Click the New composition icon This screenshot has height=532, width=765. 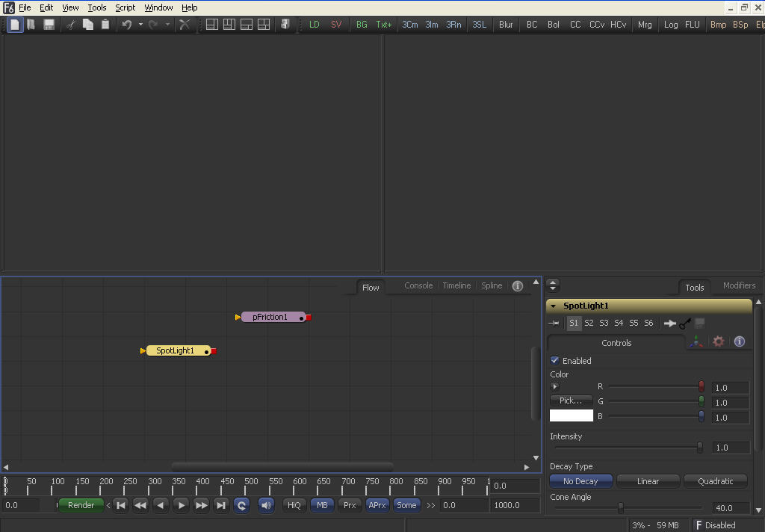click(x=15, y=25)
